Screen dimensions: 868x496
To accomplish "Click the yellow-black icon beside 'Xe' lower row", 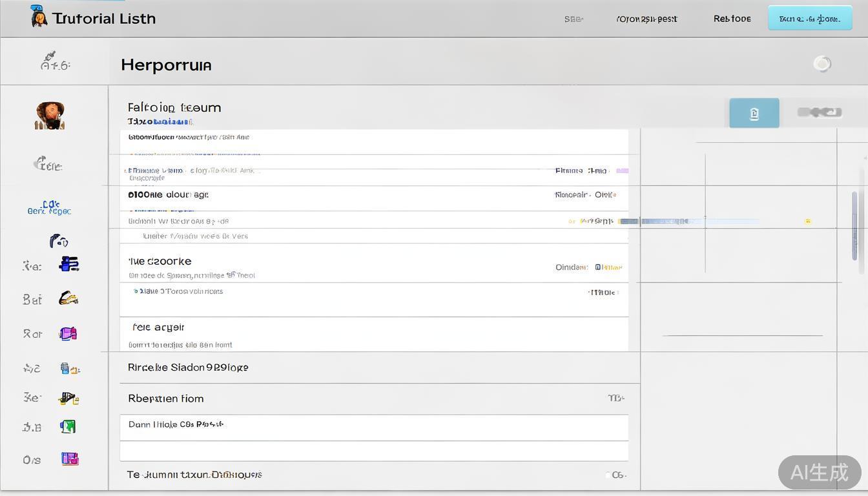I will point(68,398).
